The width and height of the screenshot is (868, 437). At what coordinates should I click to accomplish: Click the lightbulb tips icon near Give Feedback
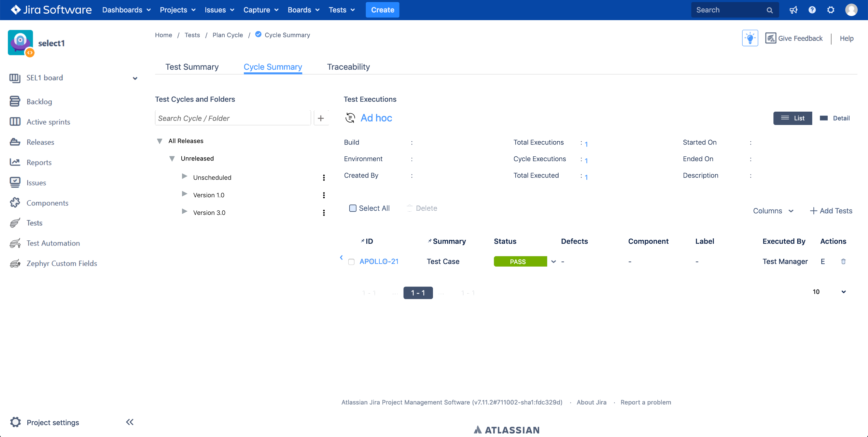(x=750, y=38)
